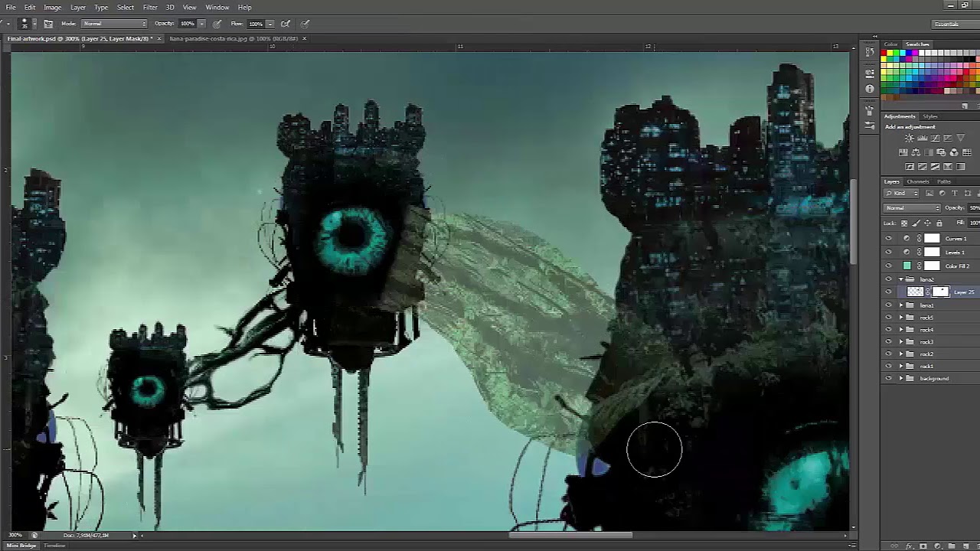Open the Info panel icon
The width and height of the screenshot is (980, 551).
click(870, 89)
